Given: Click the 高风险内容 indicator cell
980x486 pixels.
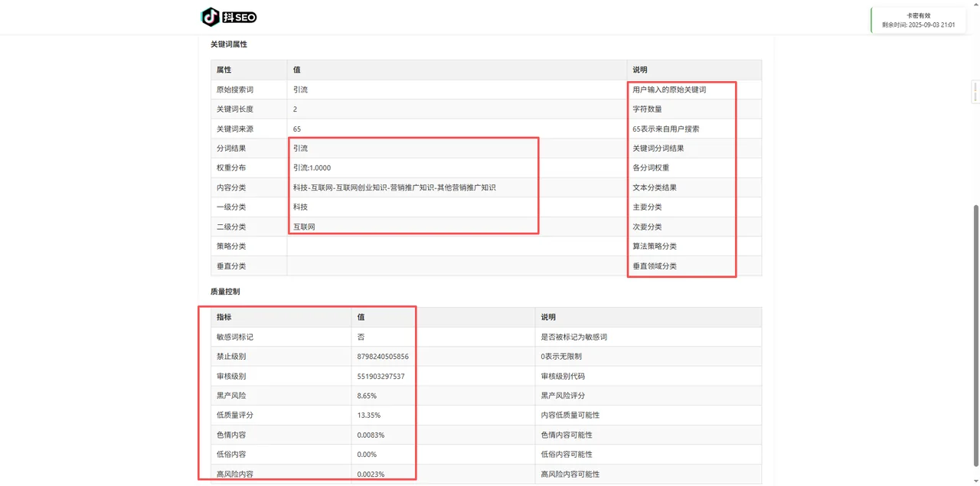Looking at the screenshot, I should pos(281,474).
